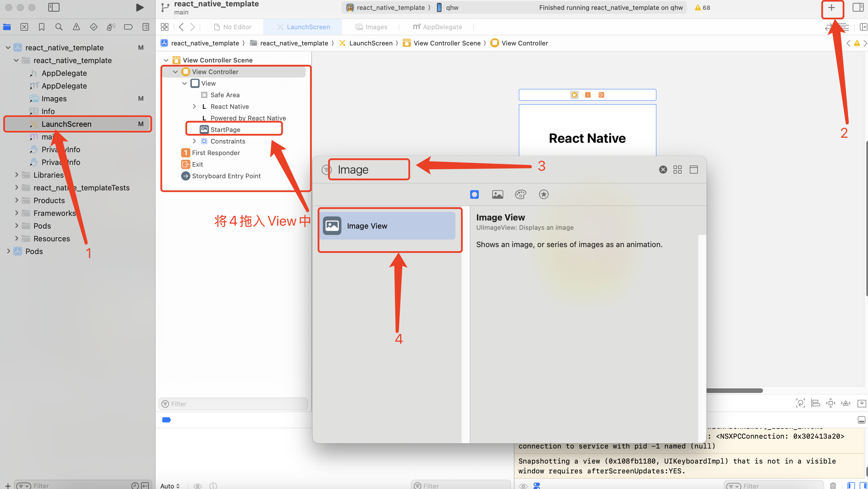Viewport: 868px width, 489px height.
Task: Open the Report navigator list icon
Action: click(x=146, y=27)
